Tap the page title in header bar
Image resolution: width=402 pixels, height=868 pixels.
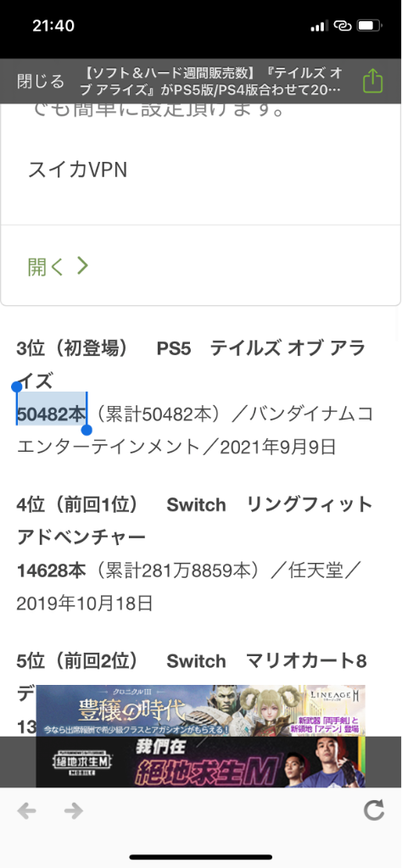tap(215, 81)
